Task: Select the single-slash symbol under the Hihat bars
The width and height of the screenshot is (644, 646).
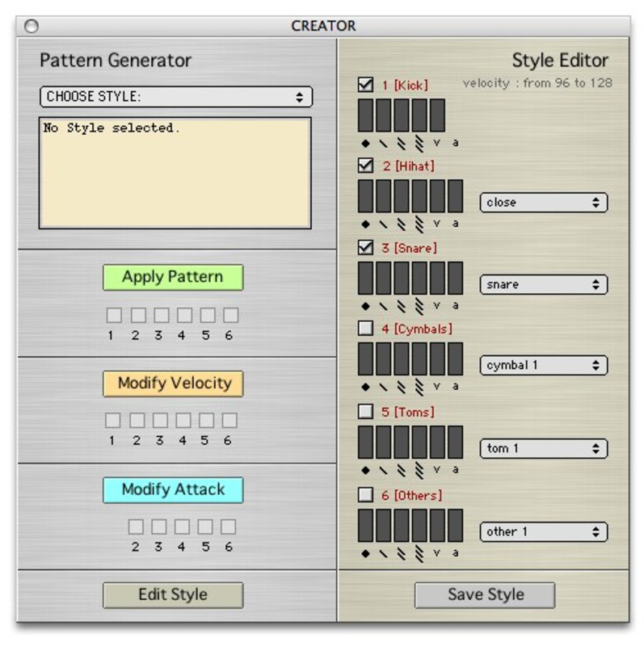Action: (384, 224)
